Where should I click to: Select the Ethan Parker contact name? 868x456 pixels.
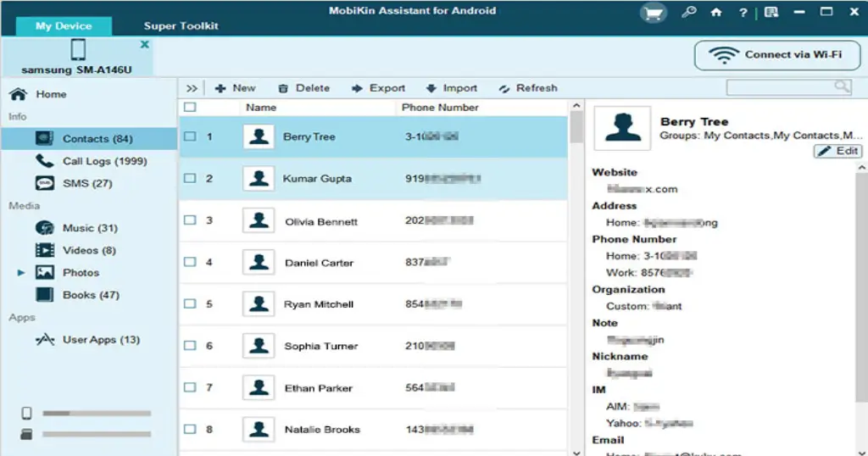[319, 388]
